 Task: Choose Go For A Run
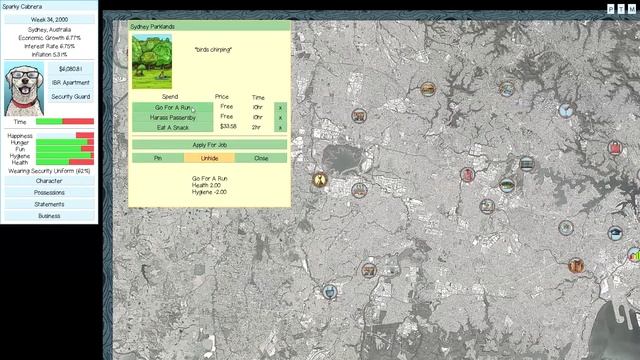coord(172,107)
